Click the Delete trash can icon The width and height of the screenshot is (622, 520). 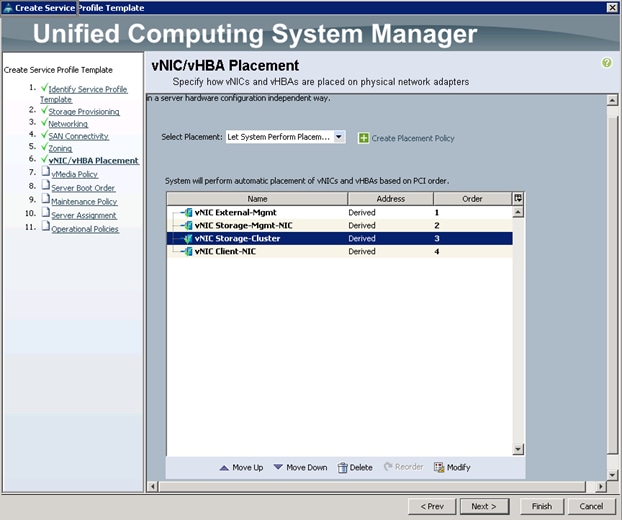[x=342, y=468]
